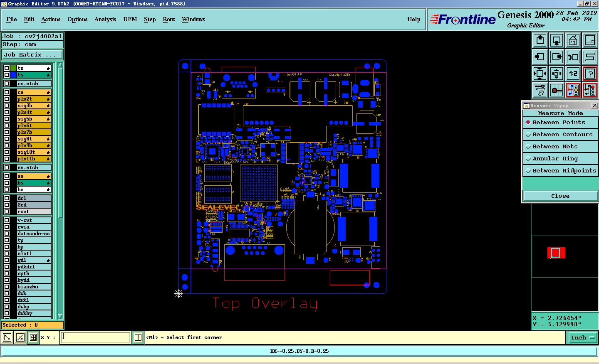Click the diagonal arrow coordinate icon
The height and width of the screenshot is (364, 599).
click(7, 337)
